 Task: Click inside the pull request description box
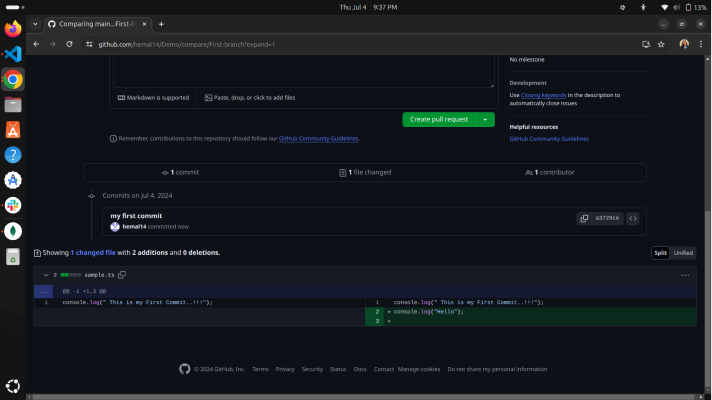pyautogui.click(x=304, y=70)
